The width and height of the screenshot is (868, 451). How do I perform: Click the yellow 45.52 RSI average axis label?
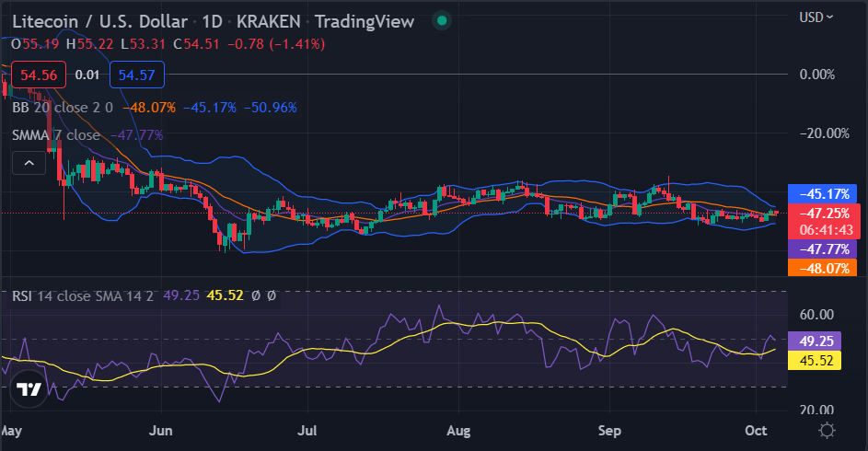815,360
